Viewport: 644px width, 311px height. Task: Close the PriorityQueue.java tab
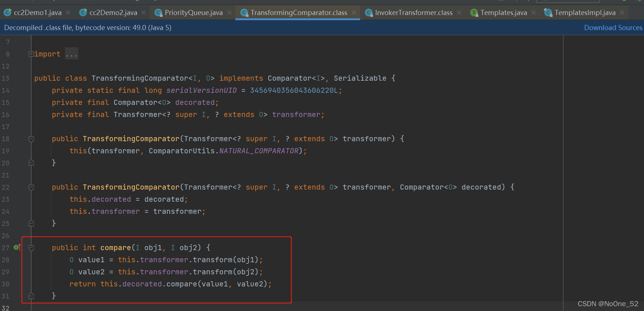(229, 12)
